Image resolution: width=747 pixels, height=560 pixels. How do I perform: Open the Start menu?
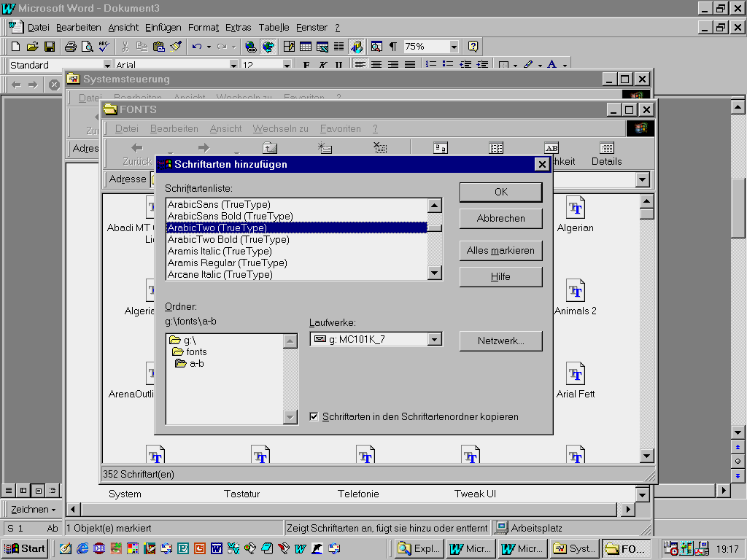tap(25, 548)
